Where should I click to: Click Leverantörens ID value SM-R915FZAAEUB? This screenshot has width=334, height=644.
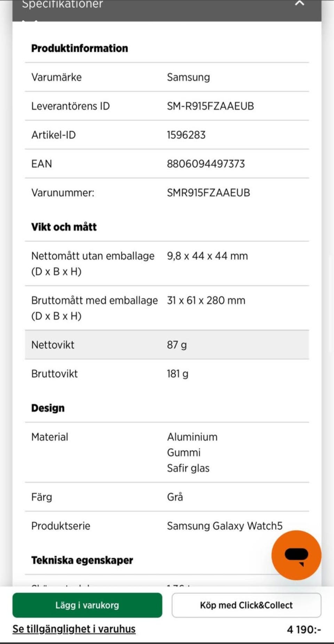(x=210, y=106)
